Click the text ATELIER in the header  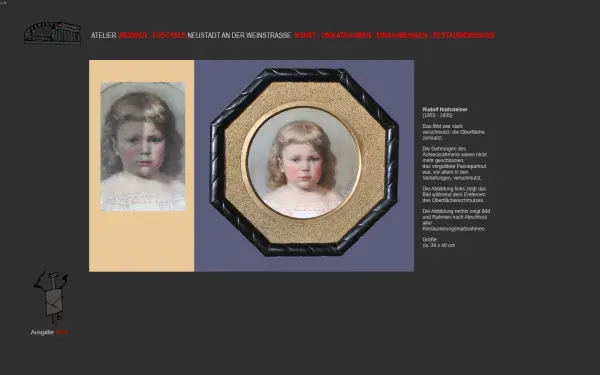pos(104,35)
